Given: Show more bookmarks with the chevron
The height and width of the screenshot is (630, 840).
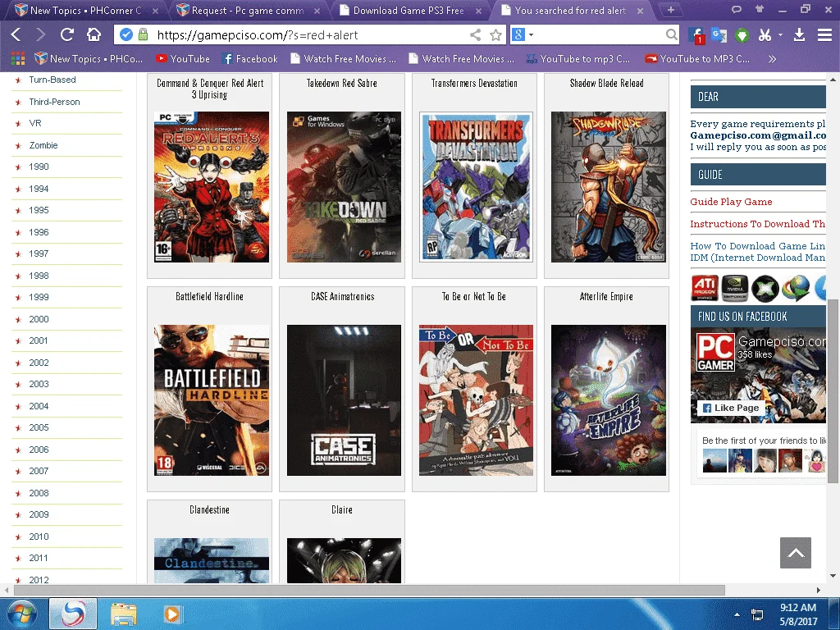Looking at the screenshot, I should pos(772,59).
